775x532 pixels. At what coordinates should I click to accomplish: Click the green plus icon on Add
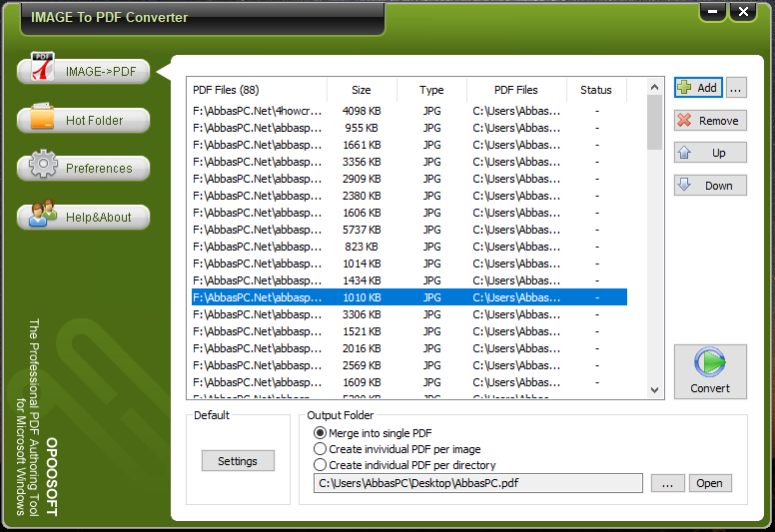coord(684,88)
